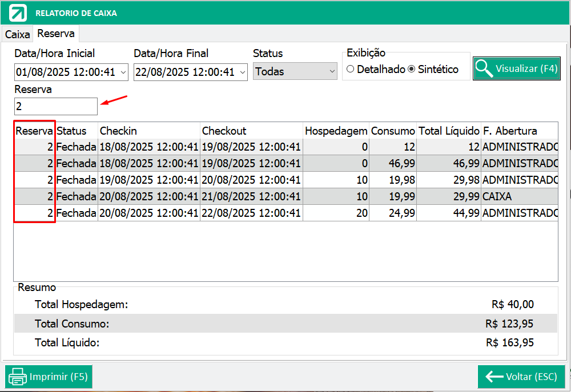The width and height of the screenshot is (571, 392).
Task: Expand the Status combo box
Action: coord(332,72)
